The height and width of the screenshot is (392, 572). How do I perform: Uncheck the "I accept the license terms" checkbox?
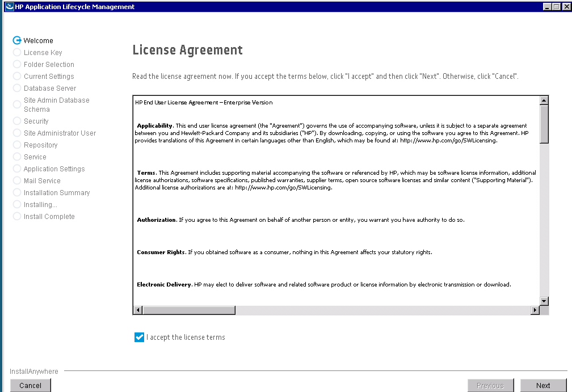(x=139, y=338)
